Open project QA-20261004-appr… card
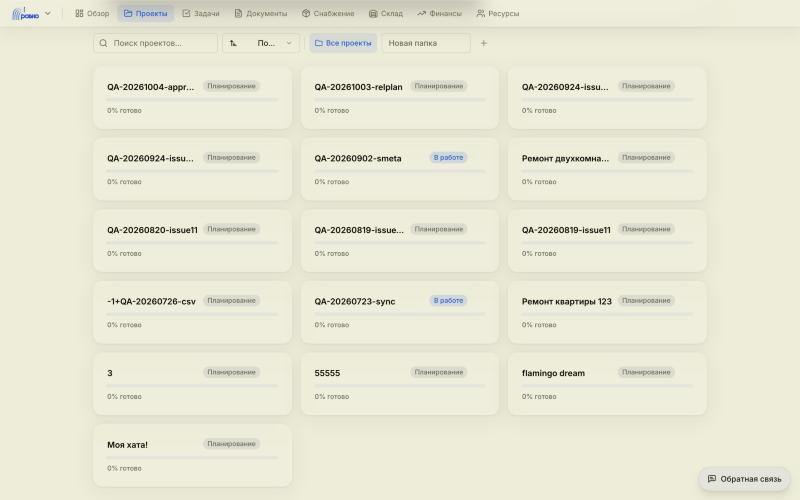 click(x=193, y=97)
